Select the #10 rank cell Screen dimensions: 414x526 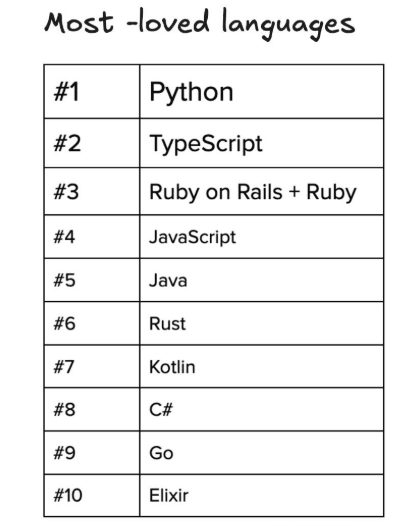pos(92,495)
